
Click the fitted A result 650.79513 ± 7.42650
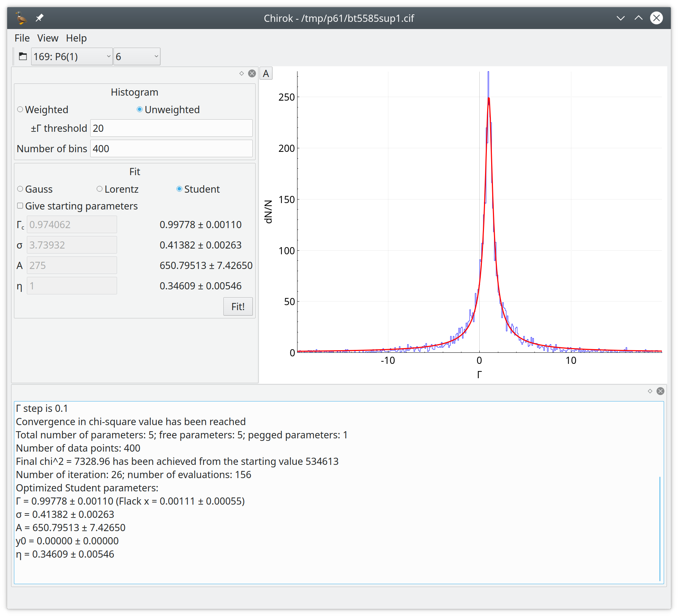pyautogui.click(x=206, y=265)
